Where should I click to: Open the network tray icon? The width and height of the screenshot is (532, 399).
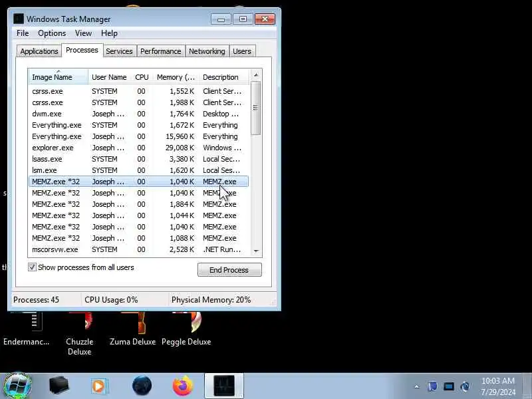point(448,386)
